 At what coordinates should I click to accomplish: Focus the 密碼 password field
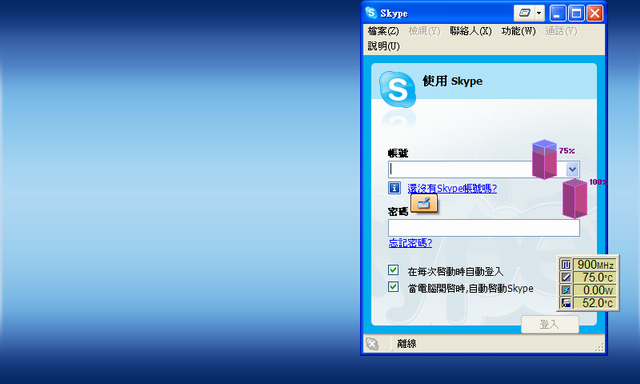point(484,228)
